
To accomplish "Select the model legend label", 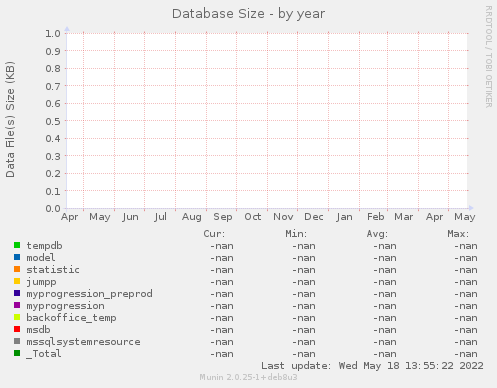I will coord(41,258).
